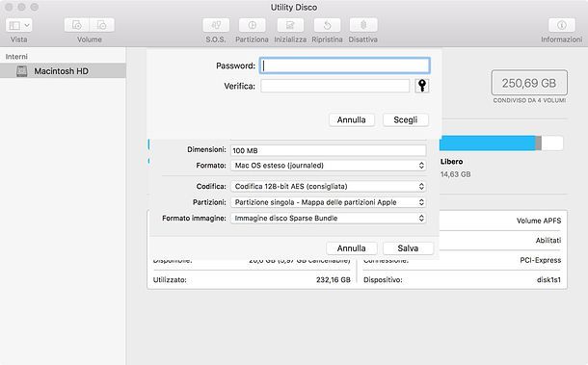
Task: Click the Disattiva unmount tool
Action: [363, 25]
